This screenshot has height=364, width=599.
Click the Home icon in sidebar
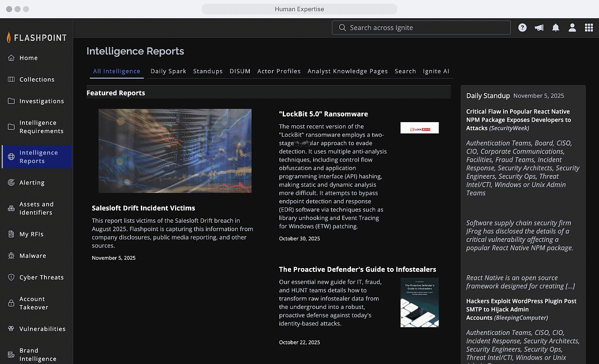[11, 58]
